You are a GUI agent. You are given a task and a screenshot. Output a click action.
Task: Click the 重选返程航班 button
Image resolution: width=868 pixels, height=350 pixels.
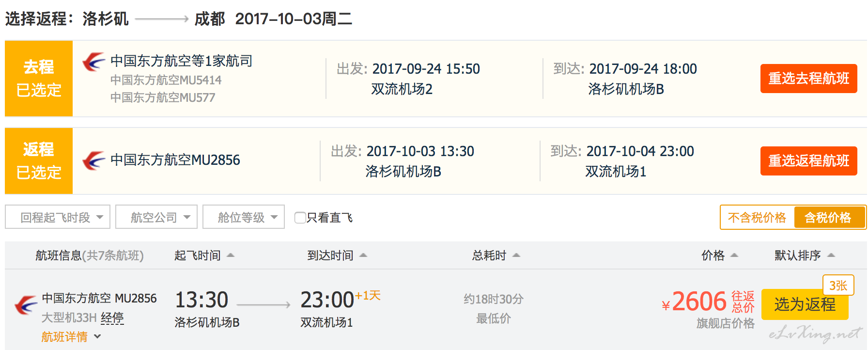(808, 161)
